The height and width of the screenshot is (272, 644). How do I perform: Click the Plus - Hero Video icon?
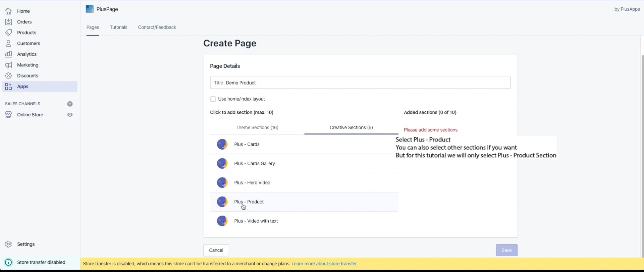click(222, 182)
